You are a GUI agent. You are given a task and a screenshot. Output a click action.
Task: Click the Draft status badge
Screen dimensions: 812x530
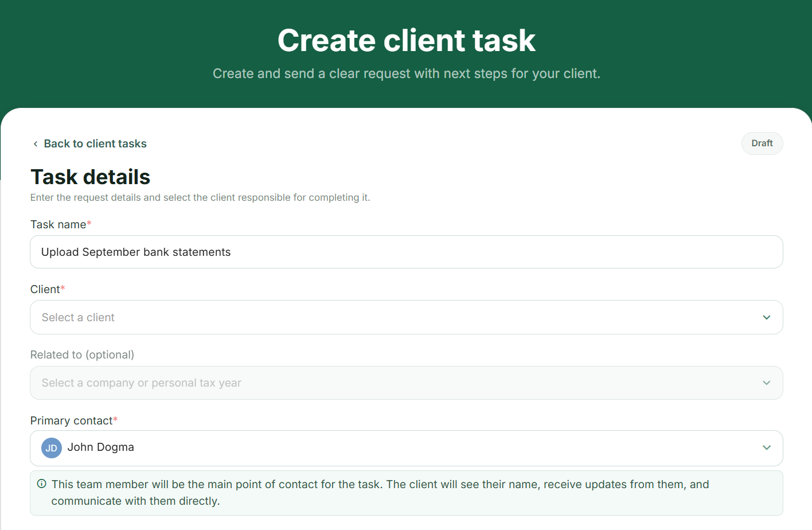[x=762, y=143]
